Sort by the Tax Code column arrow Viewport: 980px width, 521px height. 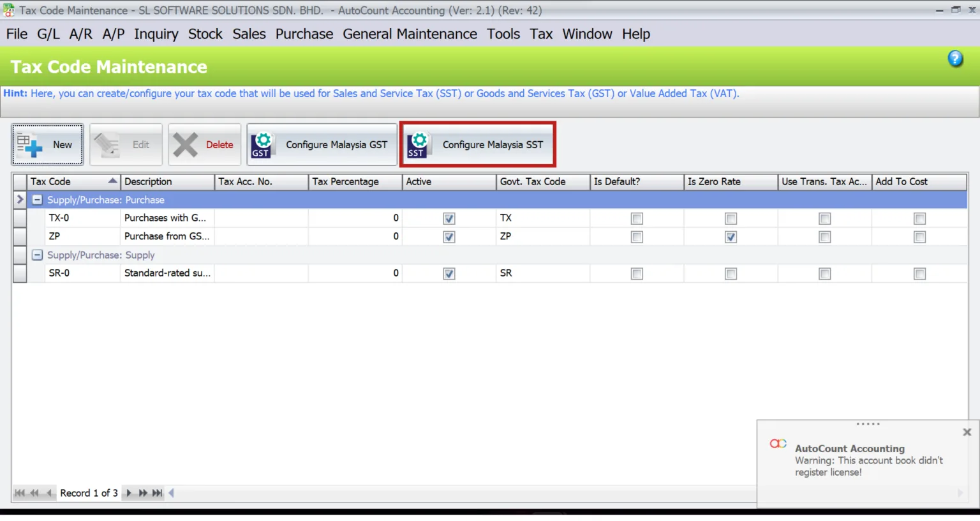[x=111, y=181]
